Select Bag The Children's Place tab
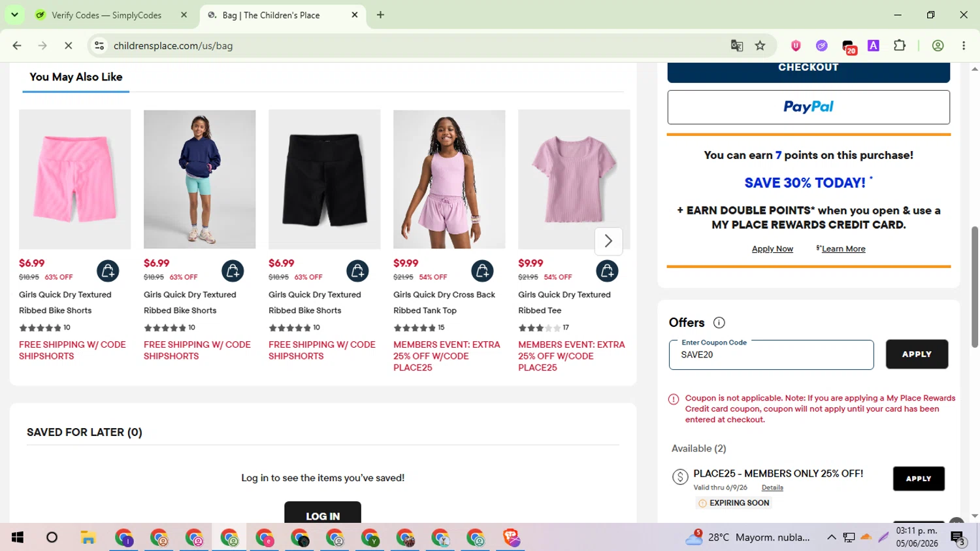This screenshot has width=980, height=551. click(282, 15)
